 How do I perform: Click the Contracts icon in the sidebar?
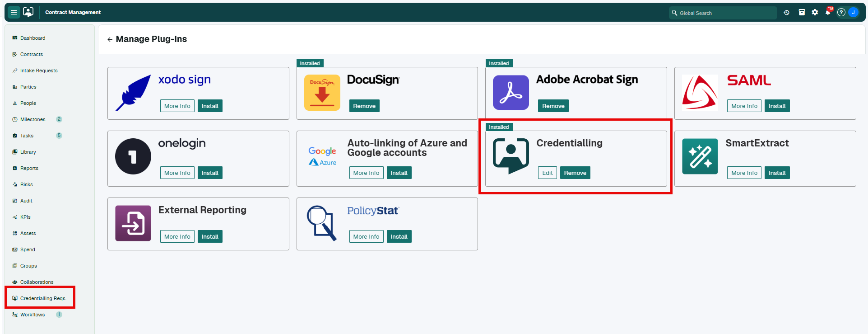point(15,54)
